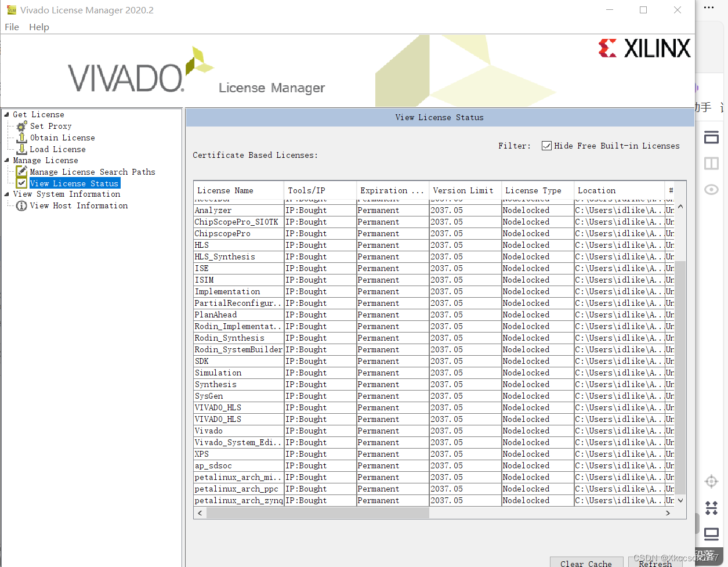
Task: Select the SysGen license row
Action: point(434,396)
